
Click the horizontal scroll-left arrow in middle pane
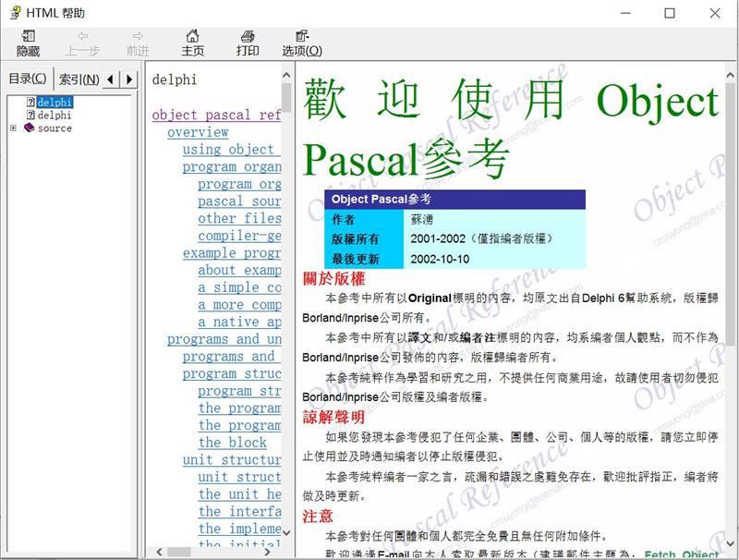tap(159, 552)
